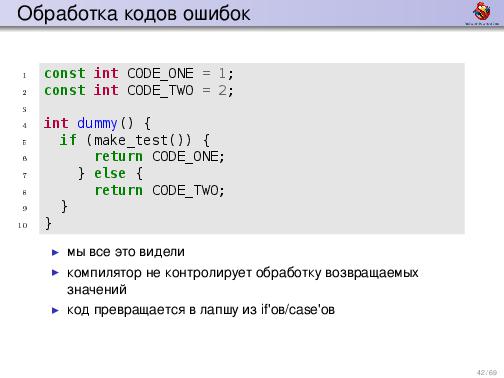Click the code line 'const int CODE_ONE = 1;'
The image size is (504, 378).
coord(139,74)
